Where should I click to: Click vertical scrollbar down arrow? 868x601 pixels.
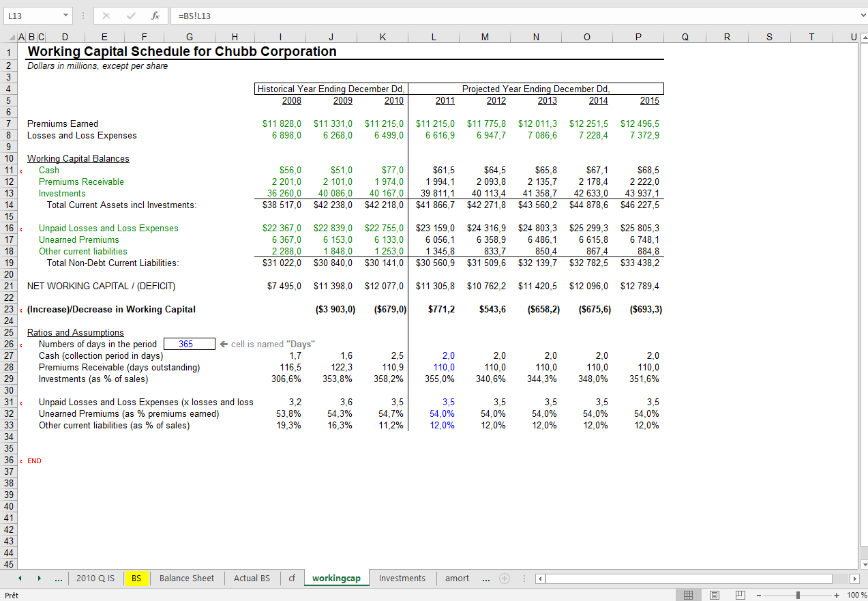tap(863, 564)
